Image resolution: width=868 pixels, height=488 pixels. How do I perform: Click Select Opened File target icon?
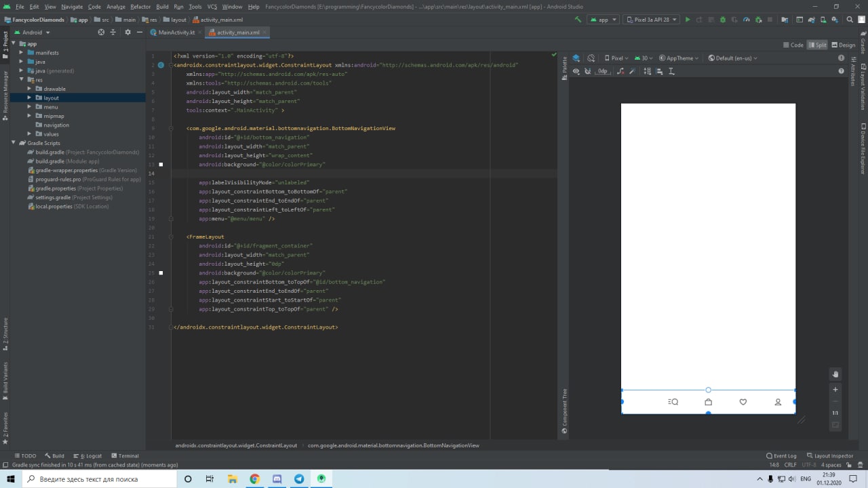coord(102,32)
